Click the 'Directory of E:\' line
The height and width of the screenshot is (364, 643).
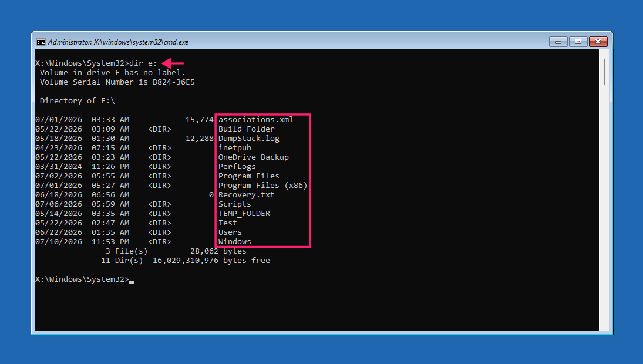point(77,101)
